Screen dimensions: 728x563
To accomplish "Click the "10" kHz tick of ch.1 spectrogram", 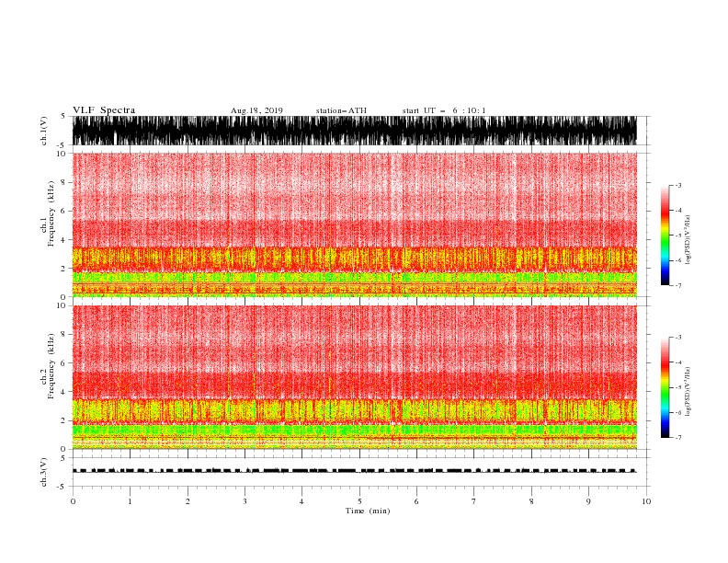I will coord(62,154).
